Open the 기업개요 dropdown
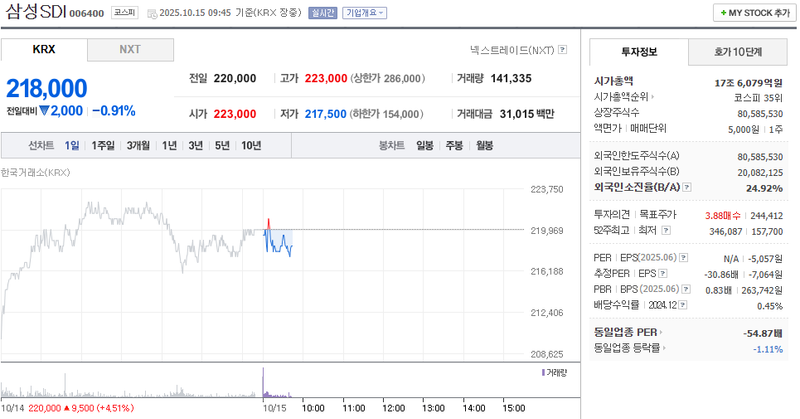This screenshot has width=800, height=419. pos(364,14)
